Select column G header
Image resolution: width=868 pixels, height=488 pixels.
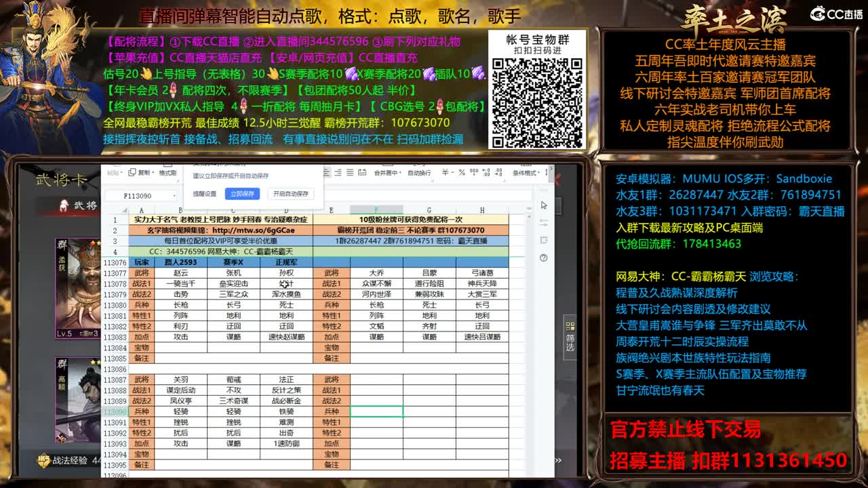point(429,210)
